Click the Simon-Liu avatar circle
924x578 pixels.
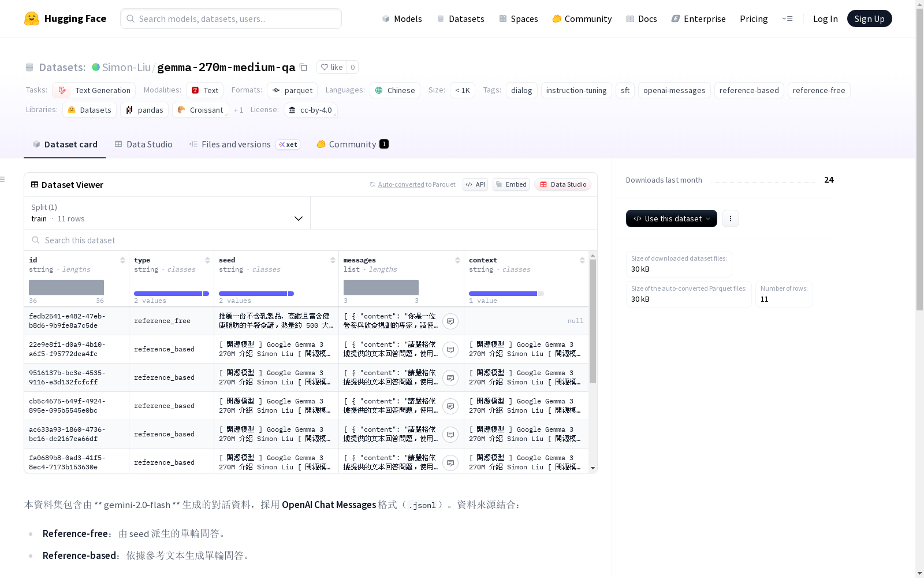[x=96, y=67]
